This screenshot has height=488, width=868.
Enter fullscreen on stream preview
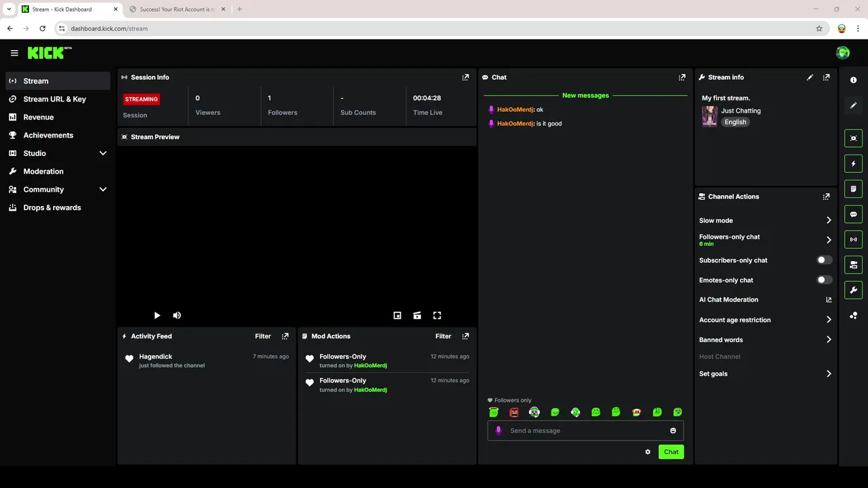point(437,315)
